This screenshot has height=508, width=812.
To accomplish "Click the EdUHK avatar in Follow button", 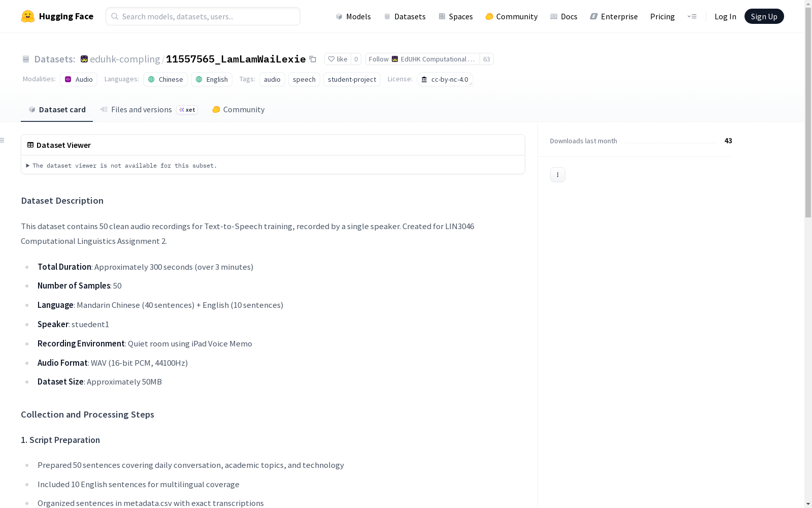I will [x=395, y=59].
